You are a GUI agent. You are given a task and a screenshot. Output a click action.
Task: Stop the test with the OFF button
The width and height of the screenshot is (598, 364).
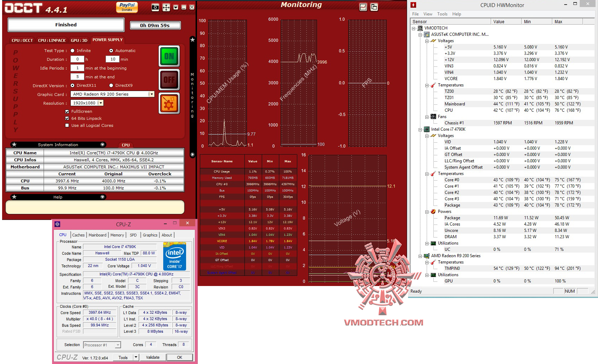169,80
